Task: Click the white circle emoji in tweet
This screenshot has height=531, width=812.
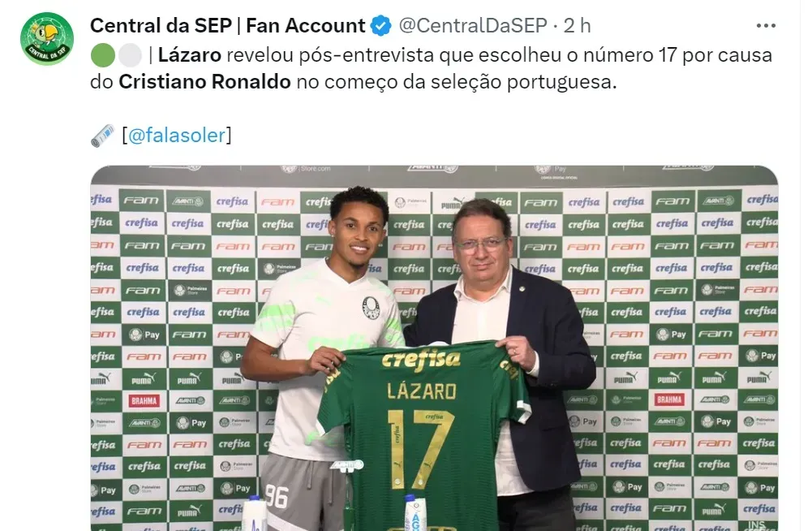Action: pos(130,55)
